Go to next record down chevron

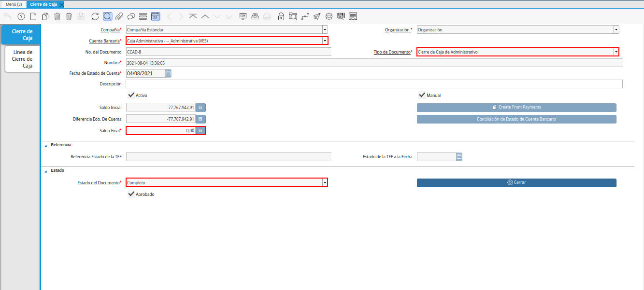(217, 16)
